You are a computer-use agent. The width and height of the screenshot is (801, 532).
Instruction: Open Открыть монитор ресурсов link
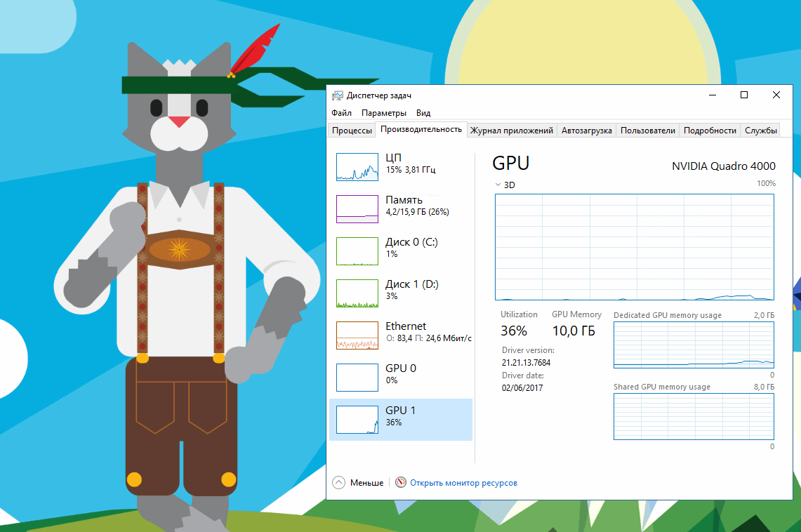click(x=464, y=482)
